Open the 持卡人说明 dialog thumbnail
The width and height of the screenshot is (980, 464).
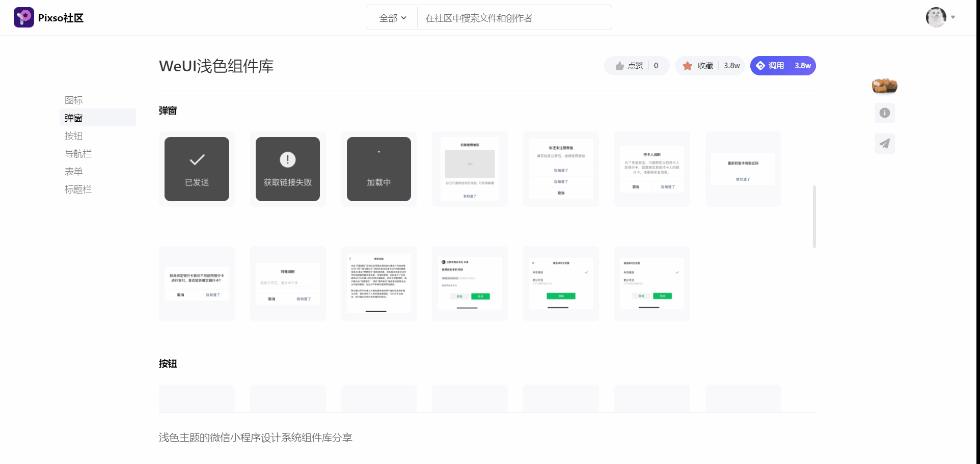[652, 169]
